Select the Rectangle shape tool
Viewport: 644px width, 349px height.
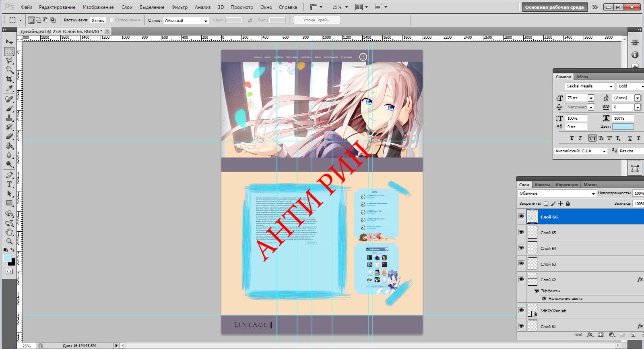tap(9, 203)
